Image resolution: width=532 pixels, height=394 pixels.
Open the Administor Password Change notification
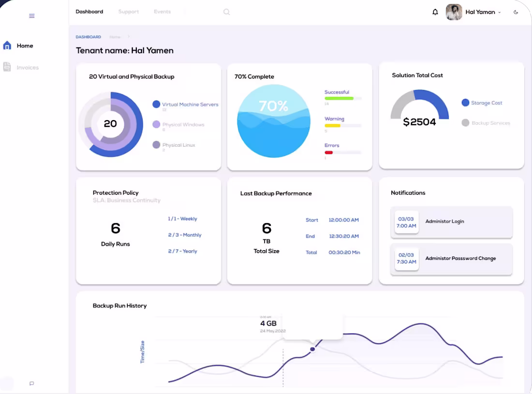[x=451, y=259]
